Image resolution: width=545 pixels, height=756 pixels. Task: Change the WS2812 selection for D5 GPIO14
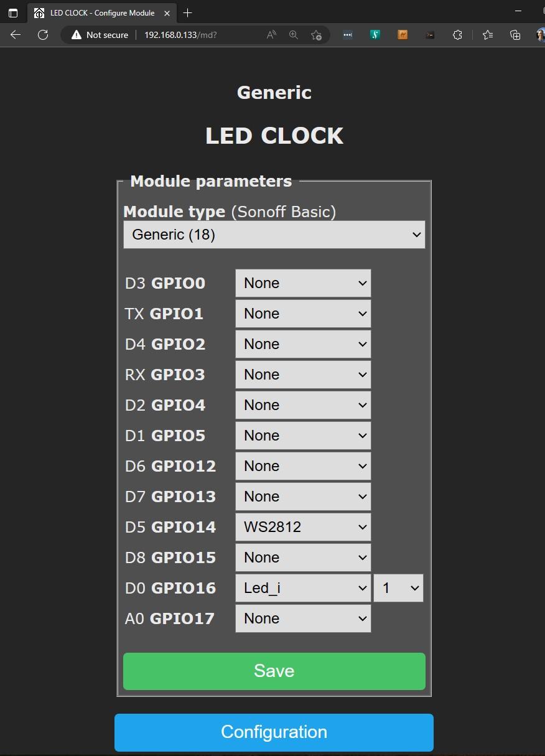pos(302,526)
